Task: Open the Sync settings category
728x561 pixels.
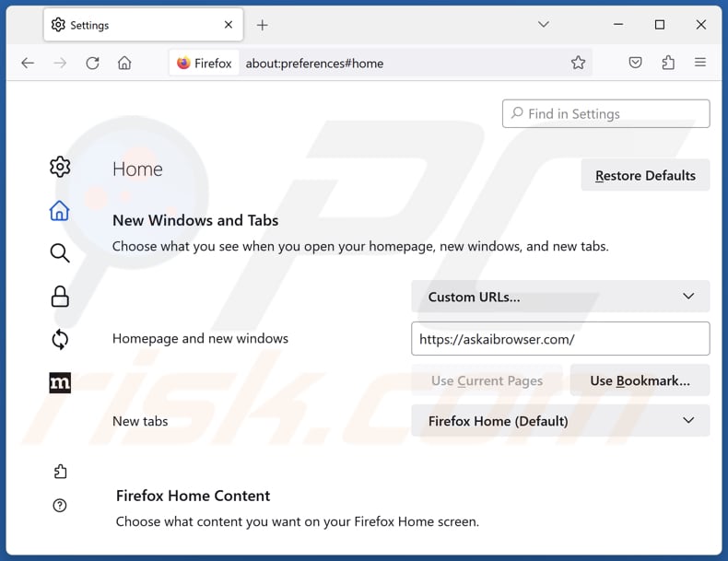Action: [x=60, y=339]
